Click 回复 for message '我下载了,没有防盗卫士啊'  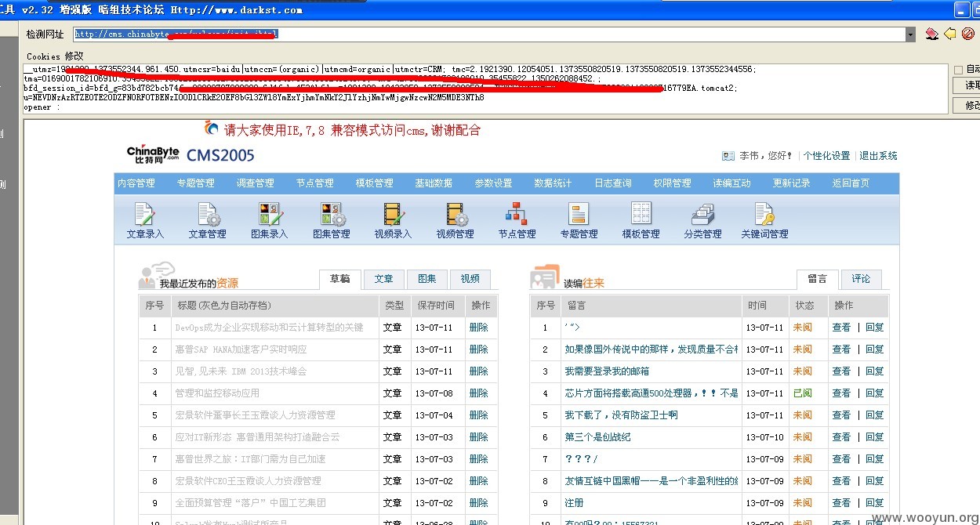(x=875, y=415)
